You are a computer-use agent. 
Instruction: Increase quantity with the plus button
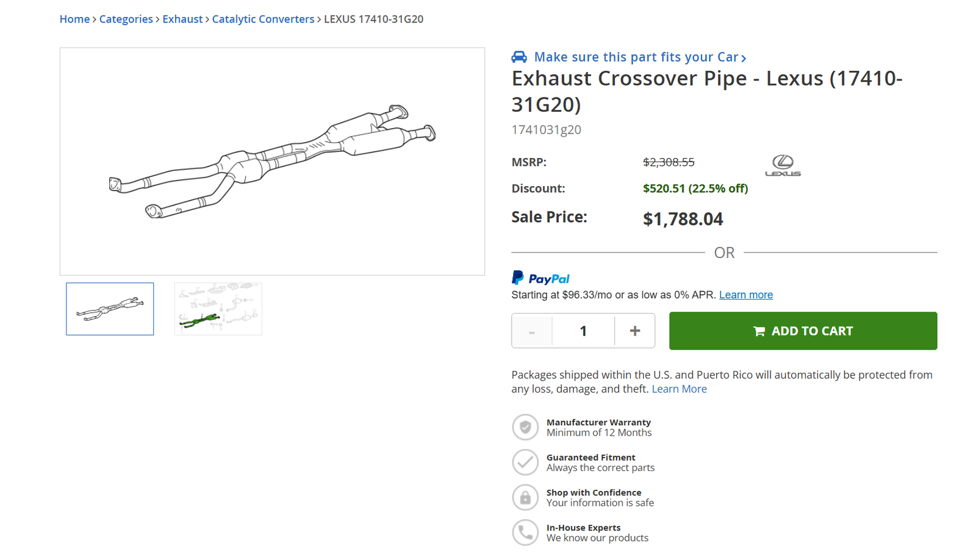(634, 331)
